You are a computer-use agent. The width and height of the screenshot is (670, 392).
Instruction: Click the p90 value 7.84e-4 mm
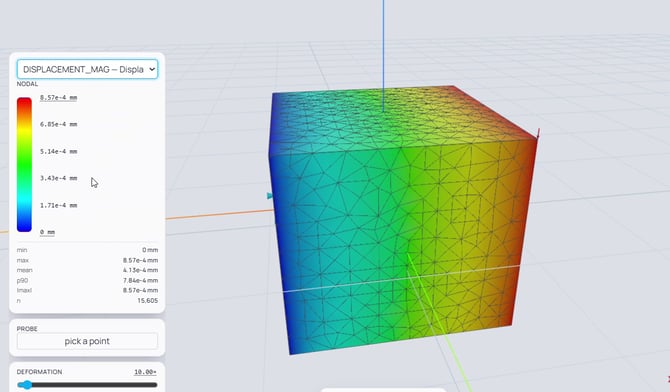pyautogui.click(x=141, y=280)
